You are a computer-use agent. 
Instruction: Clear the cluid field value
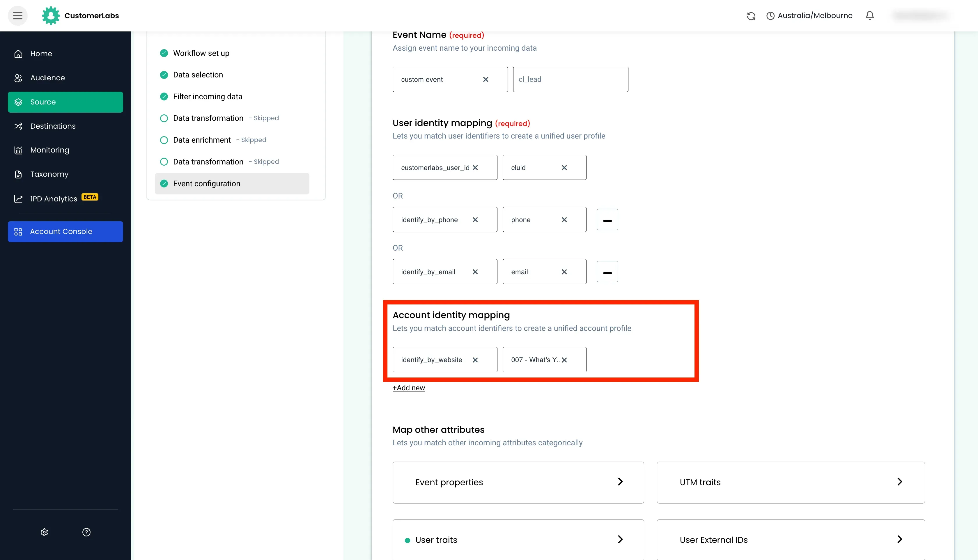click(564, 168)
